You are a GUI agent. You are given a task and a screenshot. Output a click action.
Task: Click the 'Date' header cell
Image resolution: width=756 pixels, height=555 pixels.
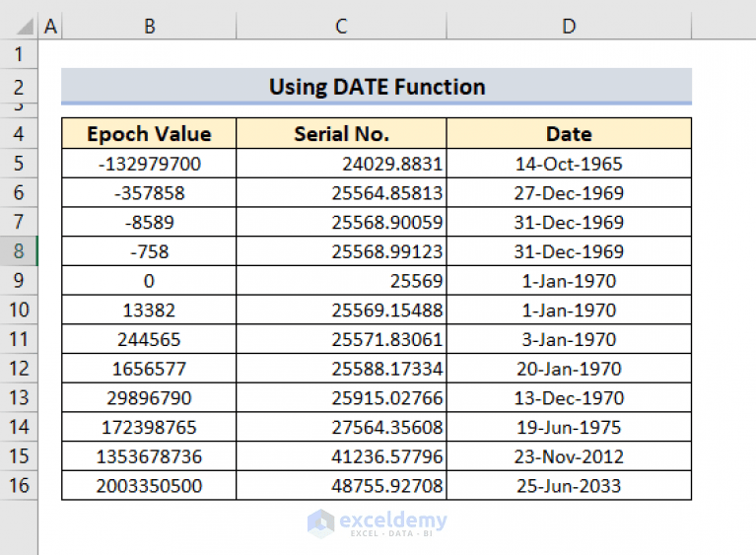pyautogui.click(x=569, y=133)
